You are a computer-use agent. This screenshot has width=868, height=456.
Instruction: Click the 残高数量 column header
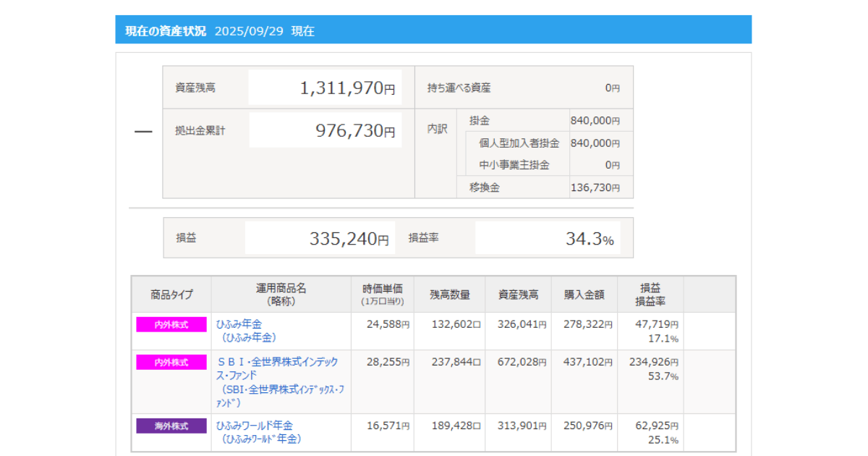coord(450,295)
